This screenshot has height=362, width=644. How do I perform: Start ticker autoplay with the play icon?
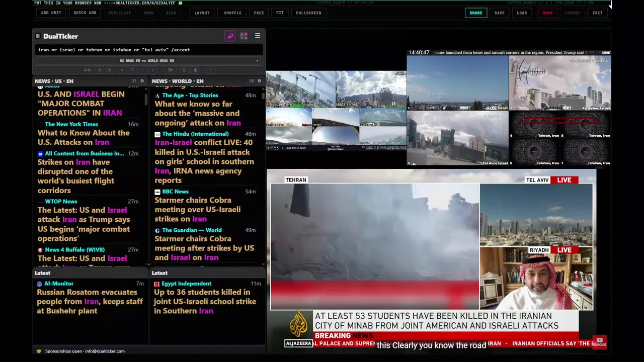(122, 70)
